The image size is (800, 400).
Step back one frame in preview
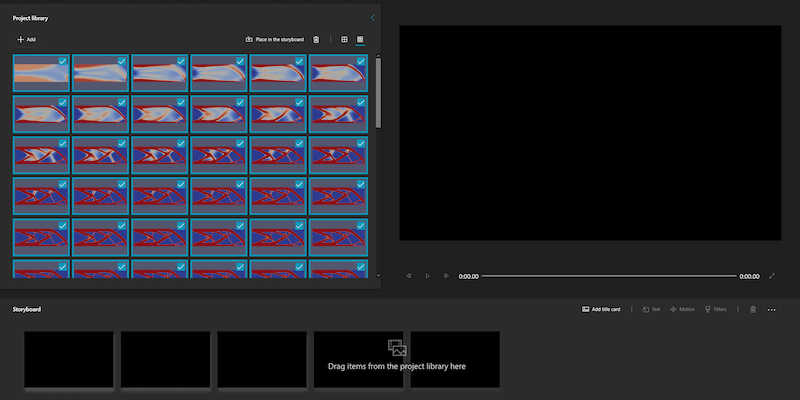pos(409,276)
